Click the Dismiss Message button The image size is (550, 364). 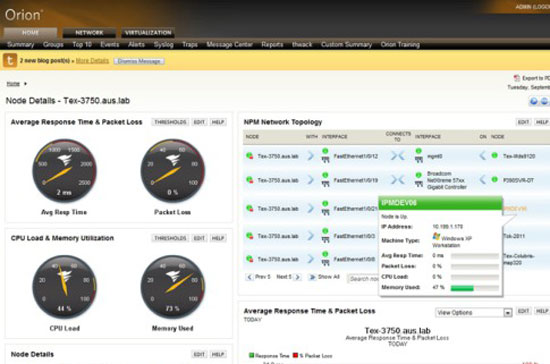click(139, 61)
